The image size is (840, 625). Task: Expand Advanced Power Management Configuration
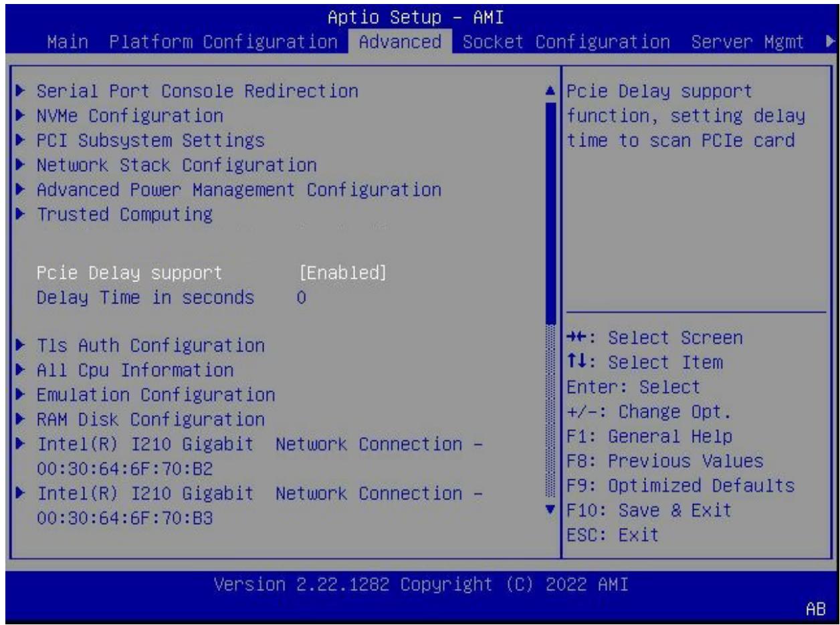click(239, 190)
